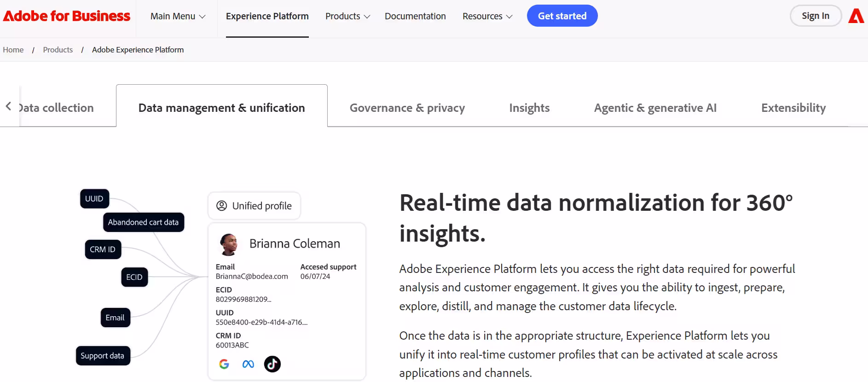Click the Unified profile label

click(262, 206)
